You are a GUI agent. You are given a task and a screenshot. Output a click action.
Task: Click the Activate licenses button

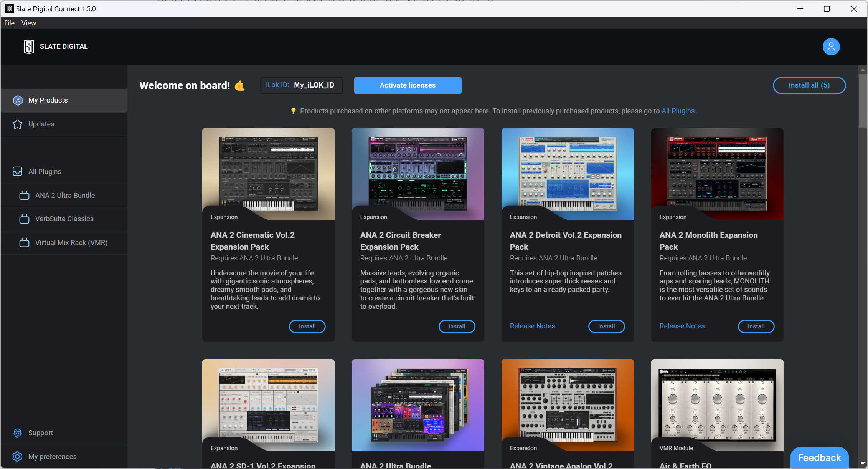click(x=408, y=85)
